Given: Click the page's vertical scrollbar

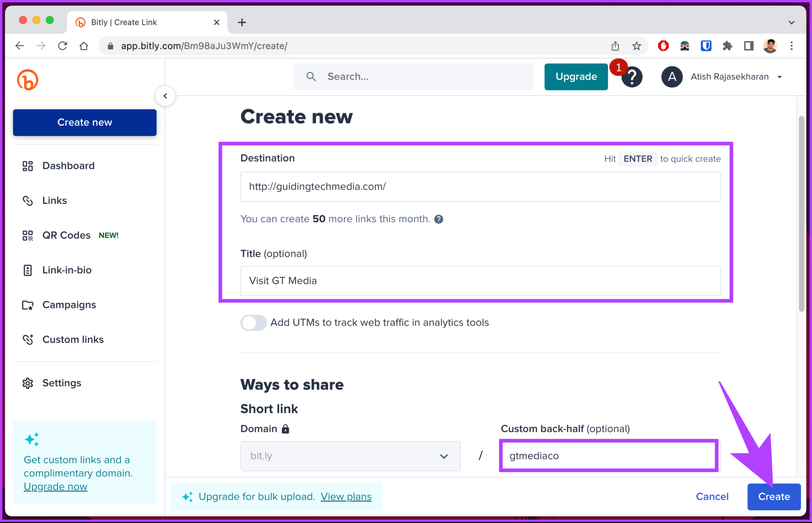Looking at the screenshot, I should pyautogui.click(x=801, y=214).
